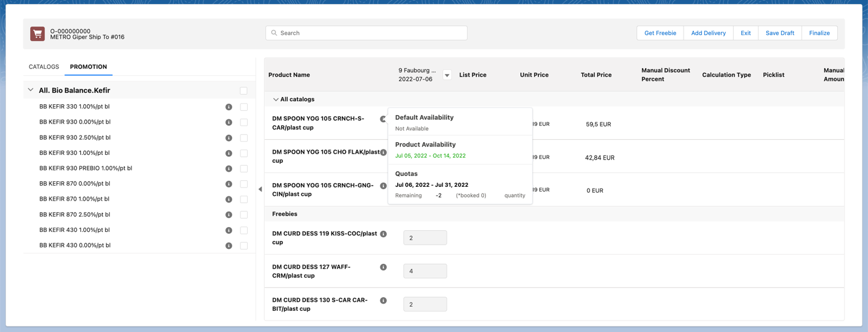Image resolution: width=868 pixels, height=332 pixels.
Task: Select checkbox for BB KEFIR 930 2.50%
Action: point(244,138)
